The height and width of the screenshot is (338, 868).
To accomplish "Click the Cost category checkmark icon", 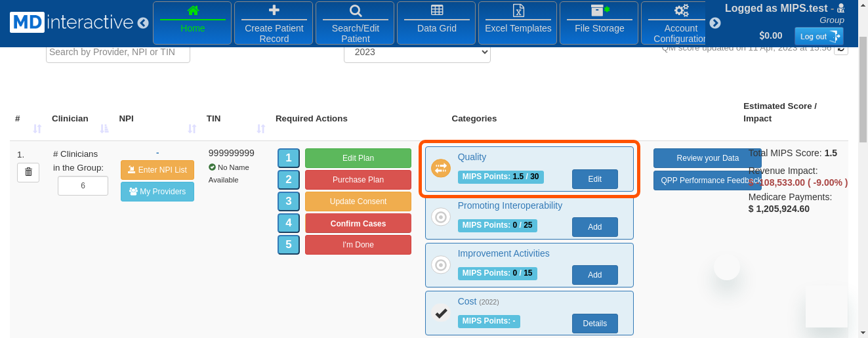I will click(441, 313).
